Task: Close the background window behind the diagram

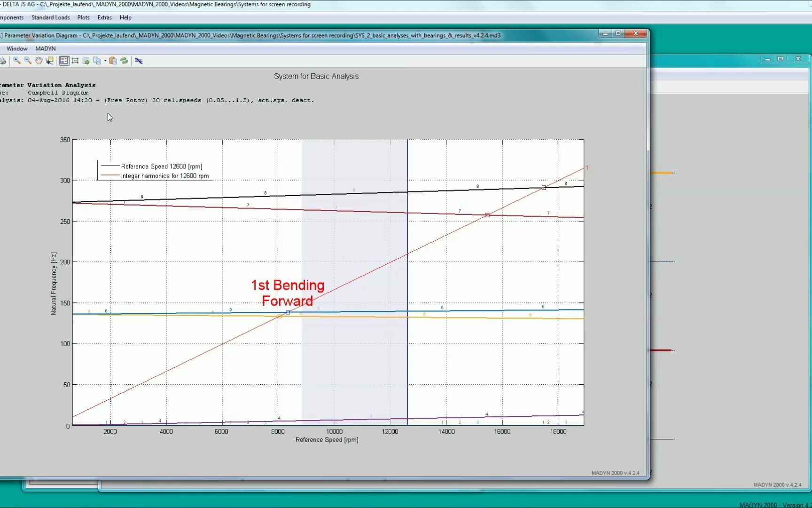Action: (x=798, y=59)
